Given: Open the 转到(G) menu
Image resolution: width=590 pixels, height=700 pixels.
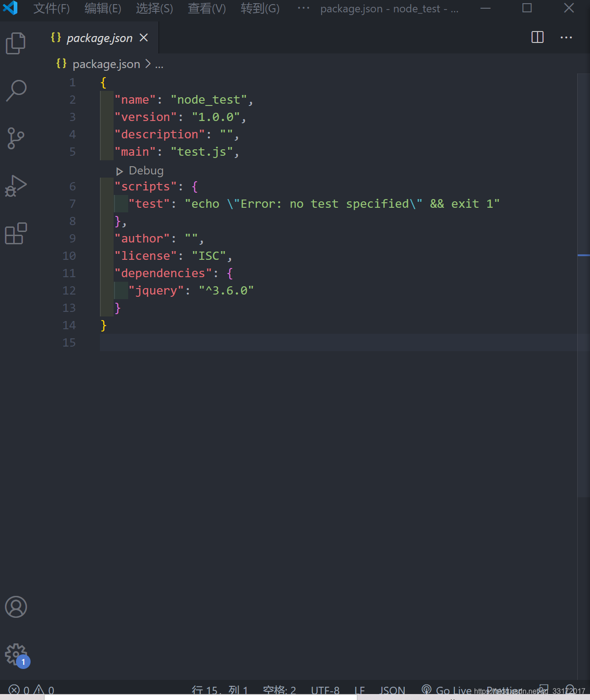Looking at the screenshot, I should tap(260, 8).
